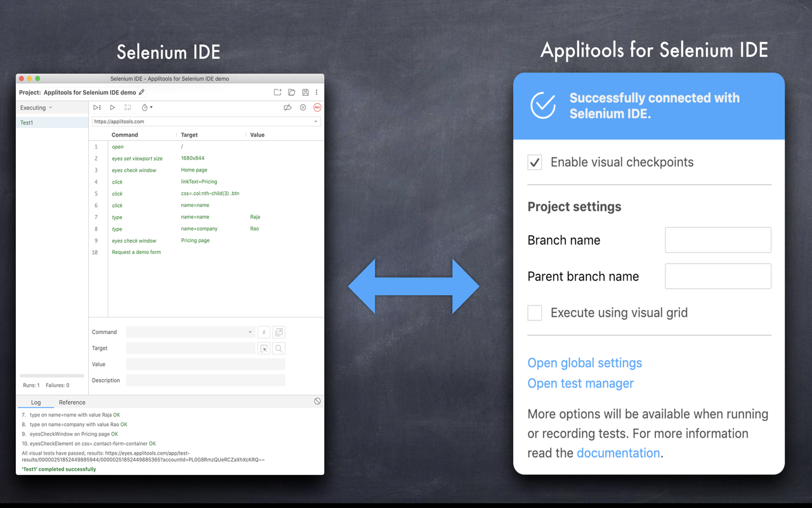Select the 'eyes set viewport size' command
Image resolution: width=812 pixels, height=508 pixels.
206,158
